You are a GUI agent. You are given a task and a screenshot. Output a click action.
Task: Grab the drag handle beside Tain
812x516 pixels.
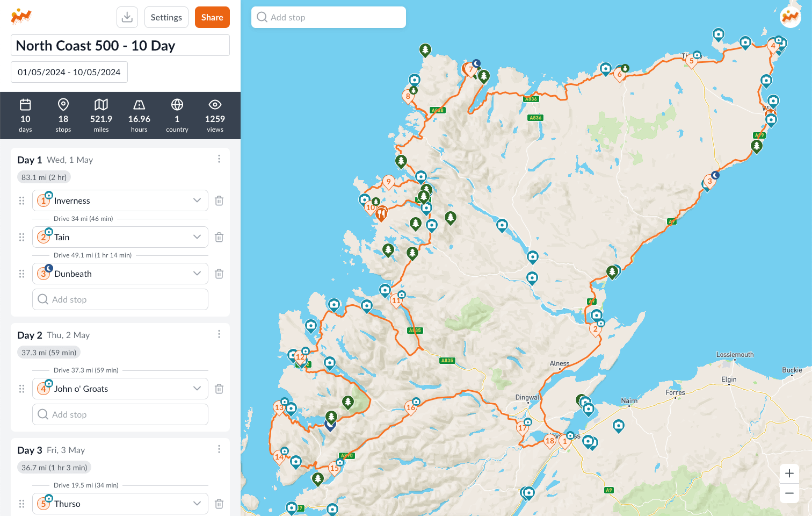(x=22, y=237)
